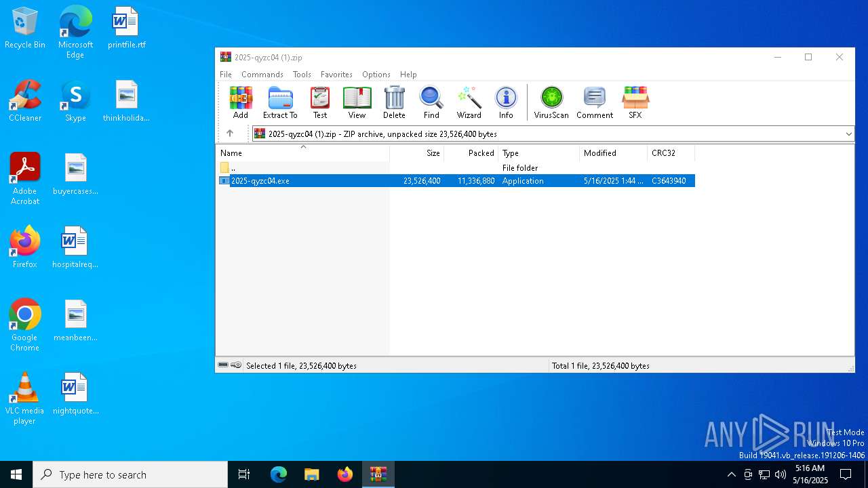868x488 pixels.
Task: Click the taskbar search box
Action: (130, 474)
